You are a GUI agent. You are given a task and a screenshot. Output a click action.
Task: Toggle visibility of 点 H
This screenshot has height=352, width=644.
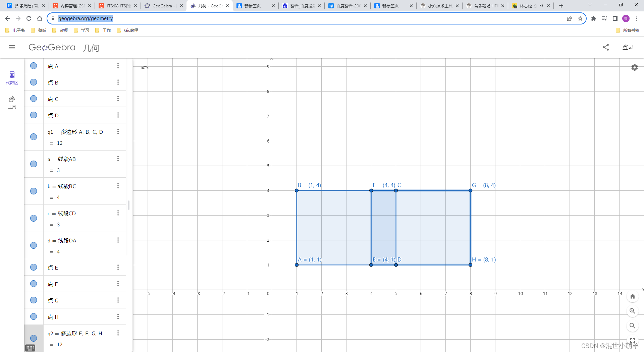(34, 316)
